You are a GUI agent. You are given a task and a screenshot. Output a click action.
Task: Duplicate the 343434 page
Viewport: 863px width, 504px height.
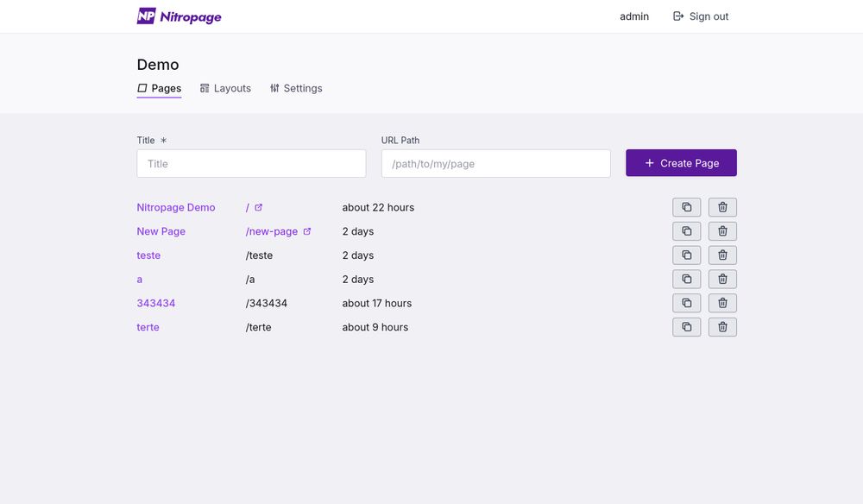click(x=686, y=303)
